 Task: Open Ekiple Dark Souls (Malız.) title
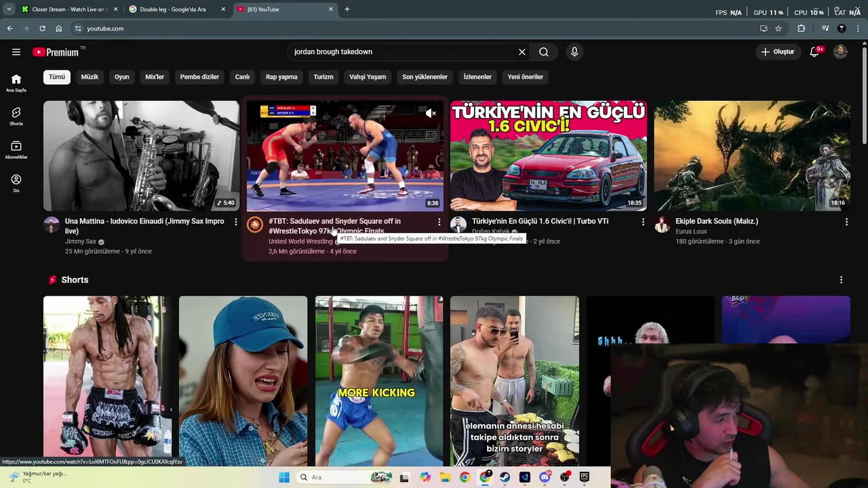tap(717, 221)
